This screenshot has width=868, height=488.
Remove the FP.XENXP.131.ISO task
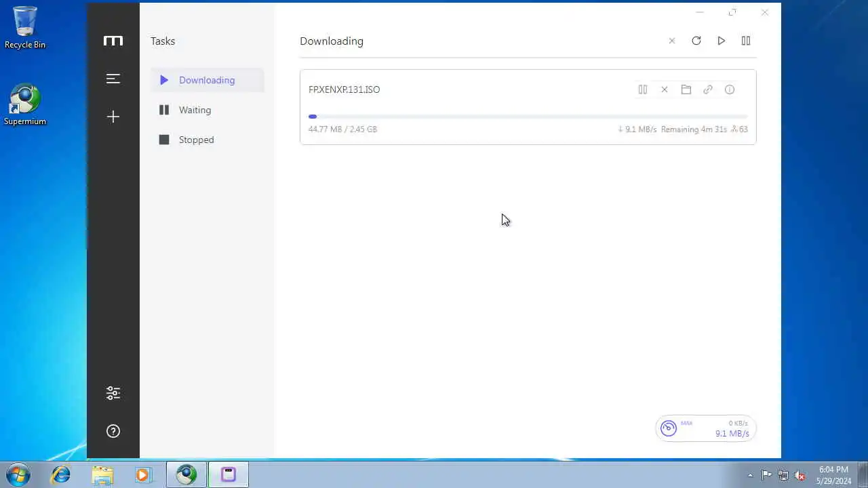(x=665, y=89)
